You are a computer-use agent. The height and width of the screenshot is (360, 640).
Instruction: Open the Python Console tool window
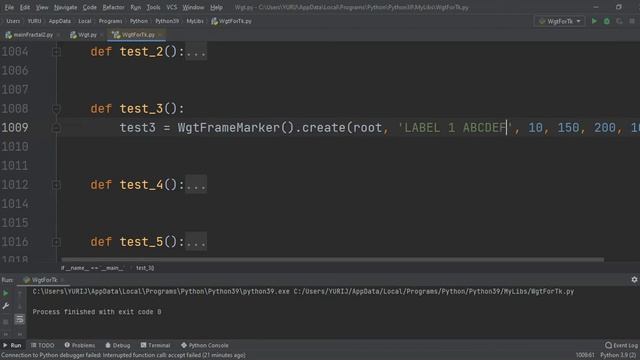click(204, 345)
